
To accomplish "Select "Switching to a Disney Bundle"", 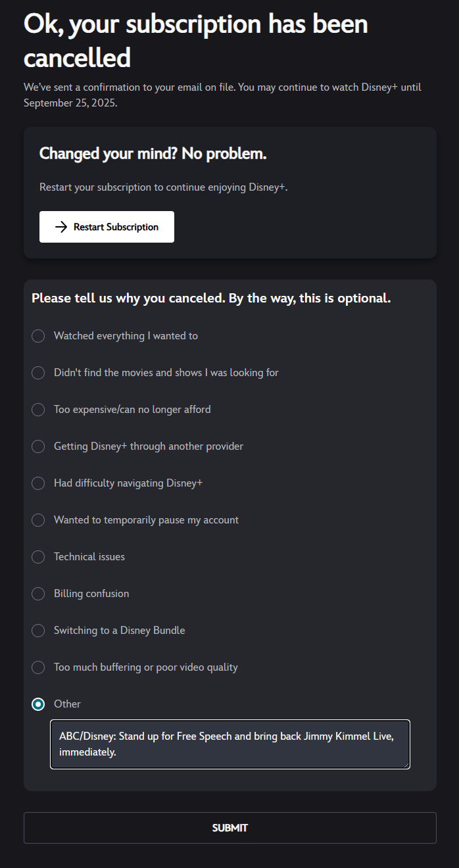I will [39, 631].
